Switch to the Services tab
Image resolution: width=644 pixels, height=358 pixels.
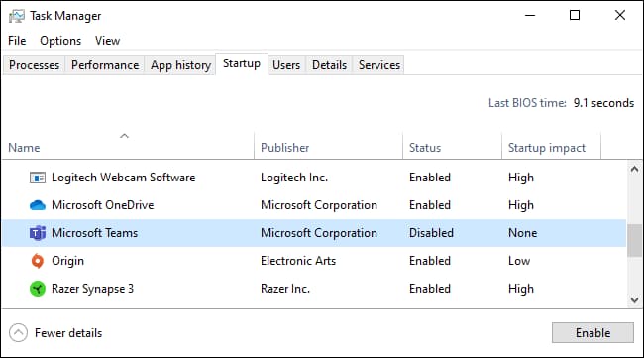click(x=379, y=64)
